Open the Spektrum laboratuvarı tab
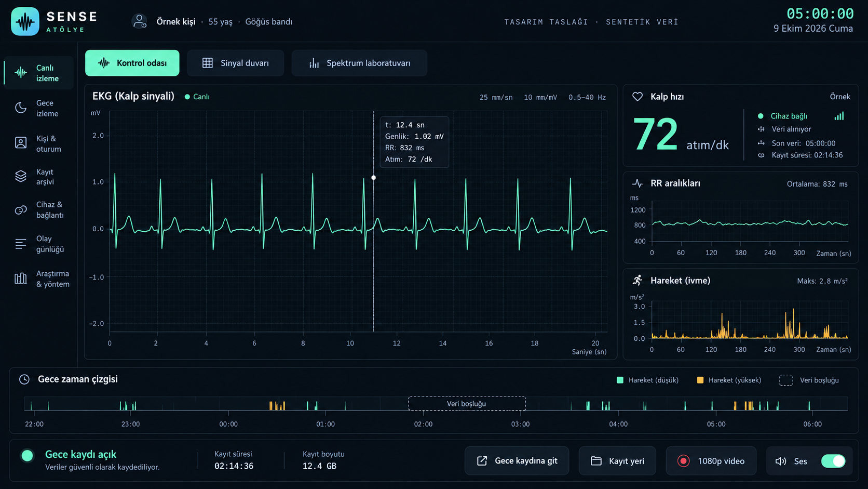Image resolution: width=868 pixels, height=489 pixels. click(359, 63)
